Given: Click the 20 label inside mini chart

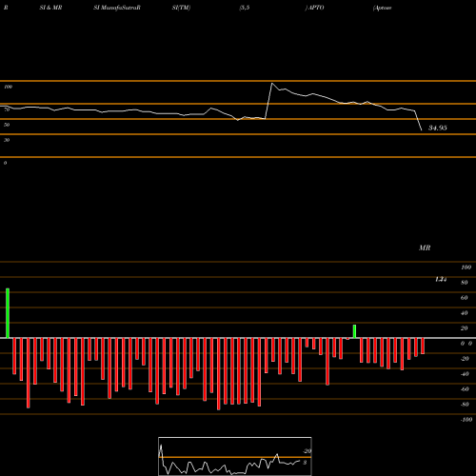Looking at the screenshot, I should click(307, 451).
